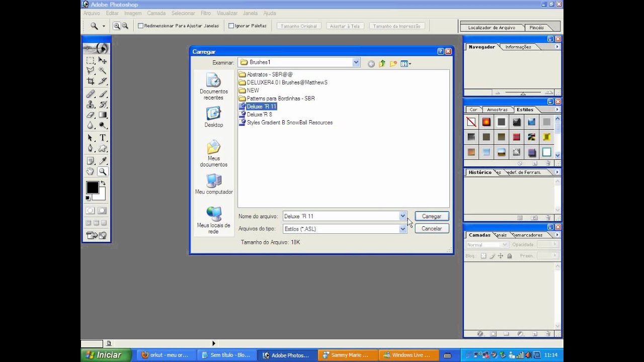
Task: Click the Cancelar button
Action: tap(432, 229)
